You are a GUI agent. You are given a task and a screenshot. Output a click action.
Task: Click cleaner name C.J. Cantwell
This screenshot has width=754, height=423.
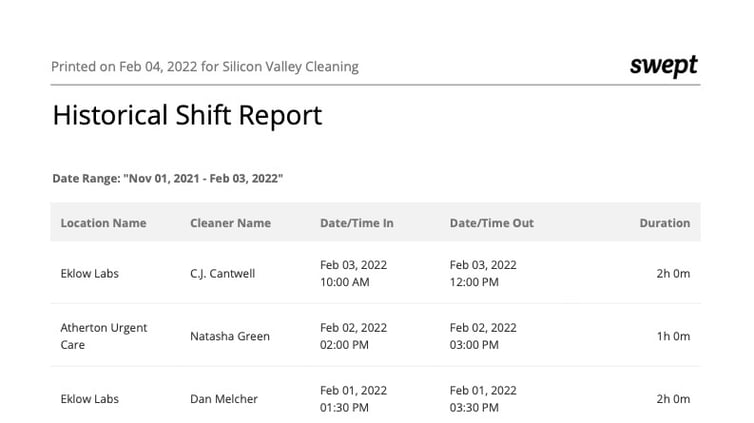point(223,274)
